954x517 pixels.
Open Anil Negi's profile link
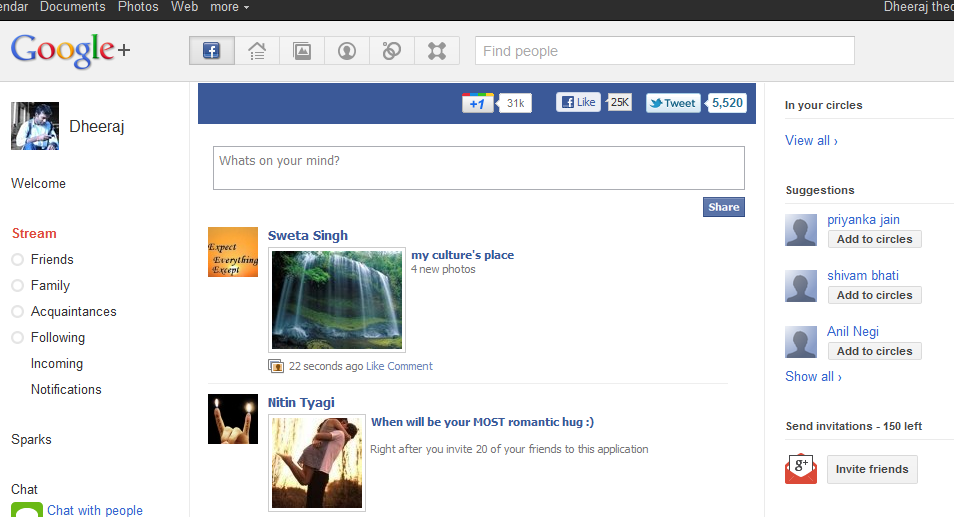point(853,331)
